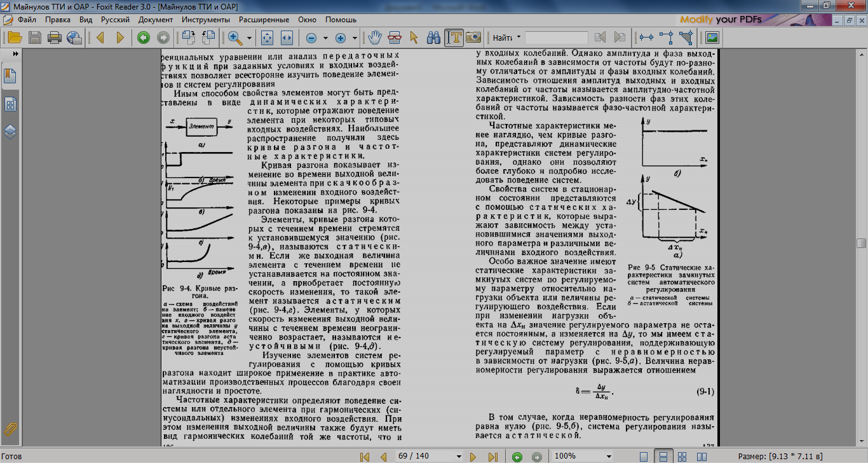This screenshot has height=463, width=868.
Task: Open the Attachments paperclip panel
Action: pyautogui.click(x=10, y=430)
